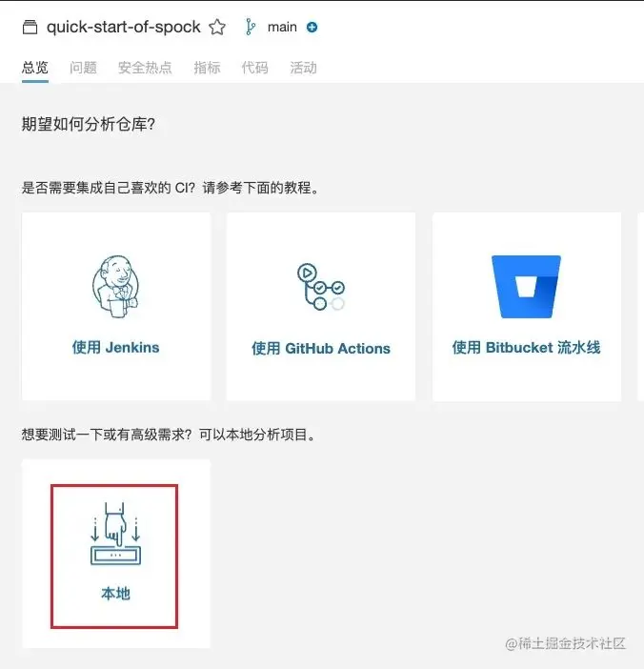Click the Jenkins butler logo

coord(115,286)
